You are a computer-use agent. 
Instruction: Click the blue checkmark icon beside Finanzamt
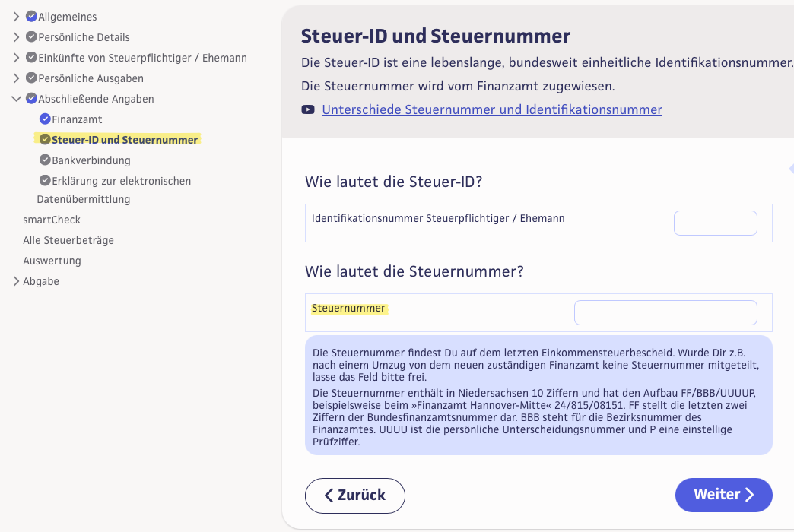click(x=45, y=119)
